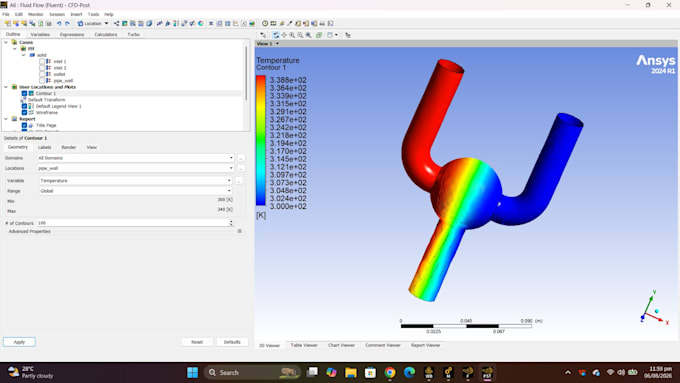Insert a Particle Track from toolbar

[x=141, y=23]
